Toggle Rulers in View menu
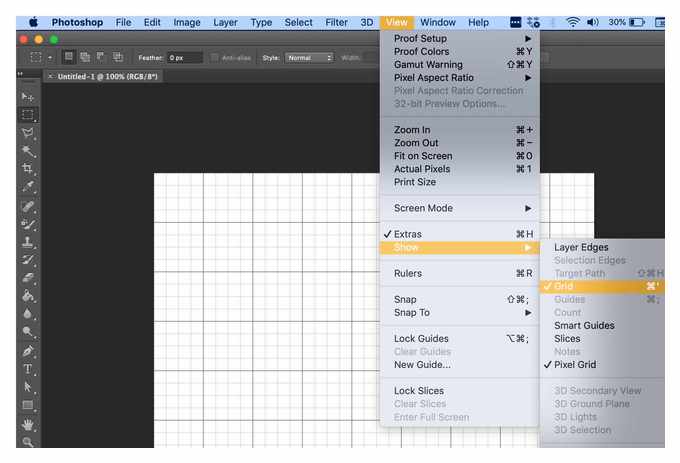 coord(460,274)
